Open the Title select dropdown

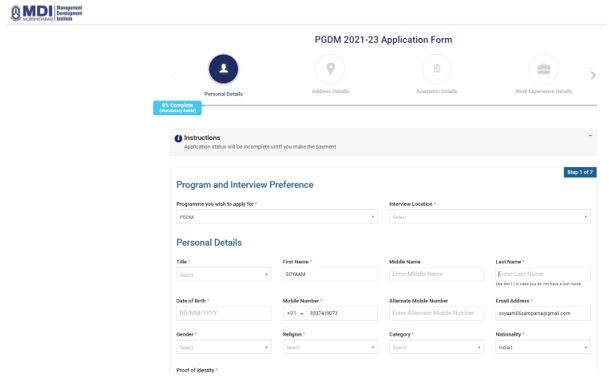coord(224,274)
